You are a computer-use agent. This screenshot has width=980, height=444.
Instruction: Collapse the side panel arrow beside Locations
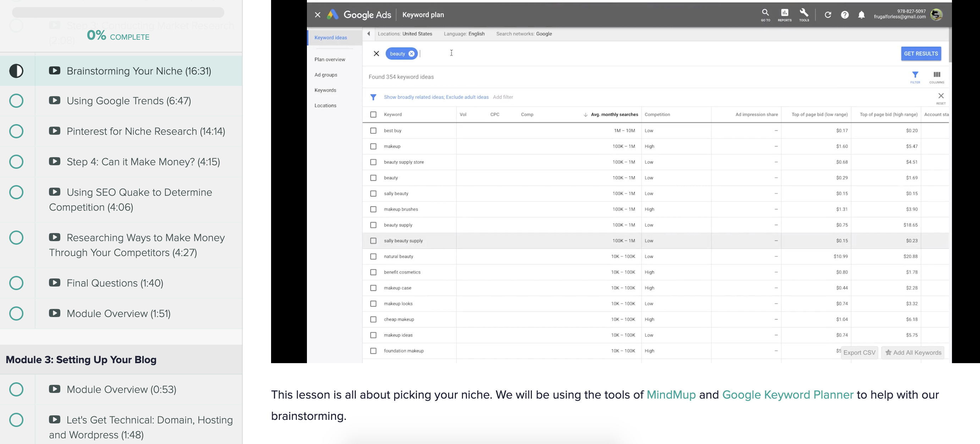click(369, 34)
